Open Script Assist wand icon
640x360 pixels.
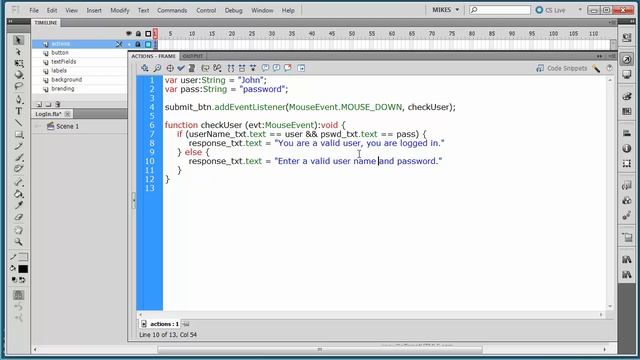pyautogui.click(x=596, y=69)
